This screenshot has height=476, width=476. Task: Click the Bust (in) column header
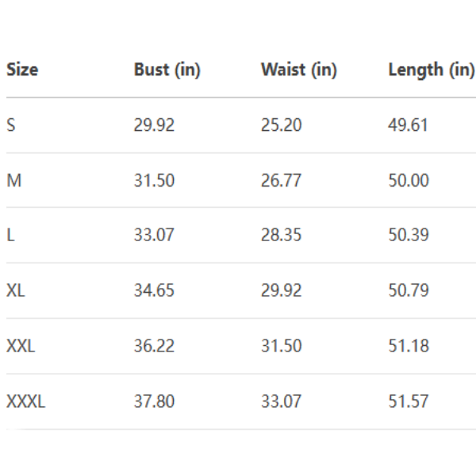click(x=167, y=70)
